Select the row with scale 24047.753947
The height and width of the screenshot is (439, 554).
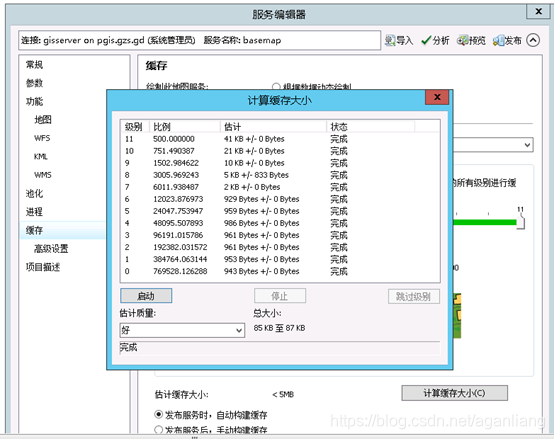point(280,211)
